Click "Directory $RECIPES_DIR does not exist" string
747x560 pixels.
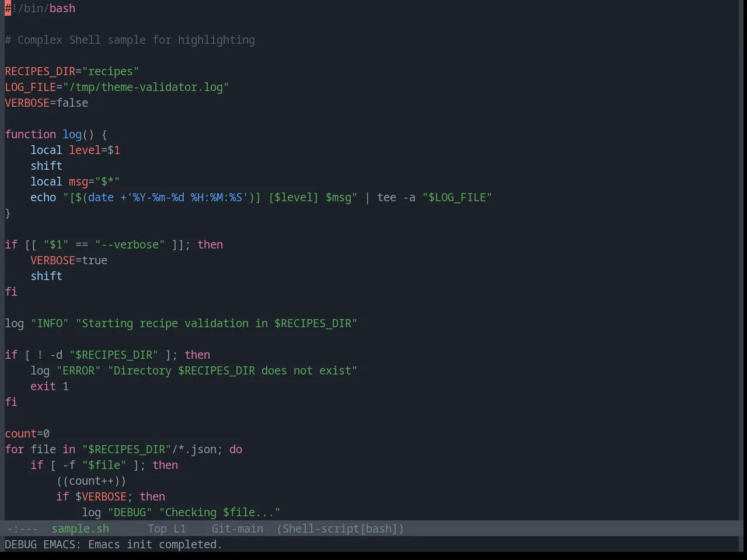232,371
